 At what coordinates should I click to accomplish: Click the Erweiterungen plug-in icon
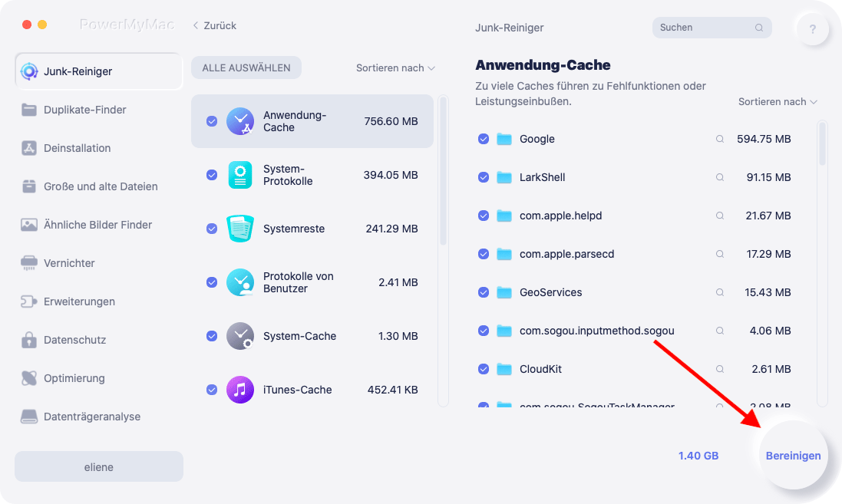(29, 301)
